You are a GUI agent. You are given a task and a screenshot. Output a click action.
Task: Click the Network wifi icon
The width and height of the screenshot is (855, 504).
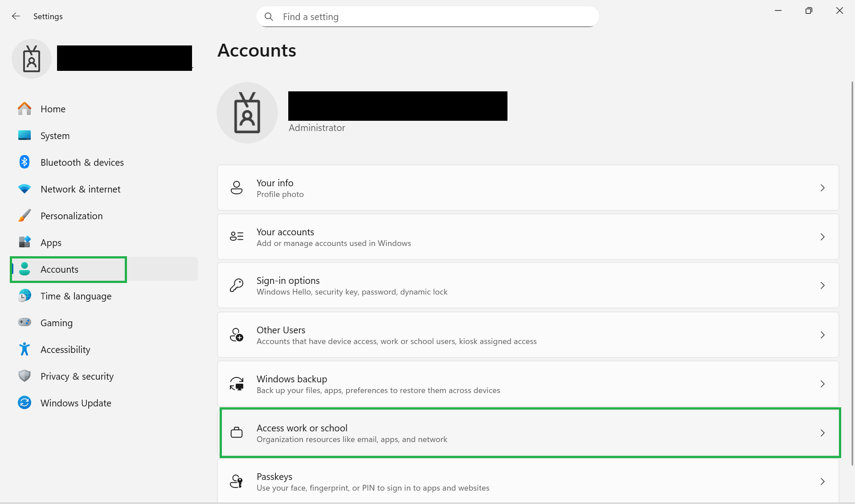point(25,189)
